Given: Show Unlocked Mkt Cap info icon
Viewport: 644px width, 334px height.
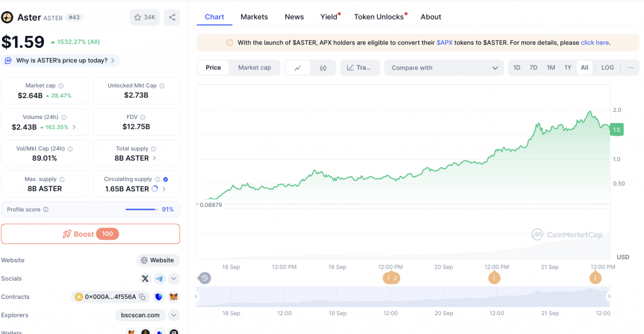Looking at the screenshot, I should (x=162, y=86).
